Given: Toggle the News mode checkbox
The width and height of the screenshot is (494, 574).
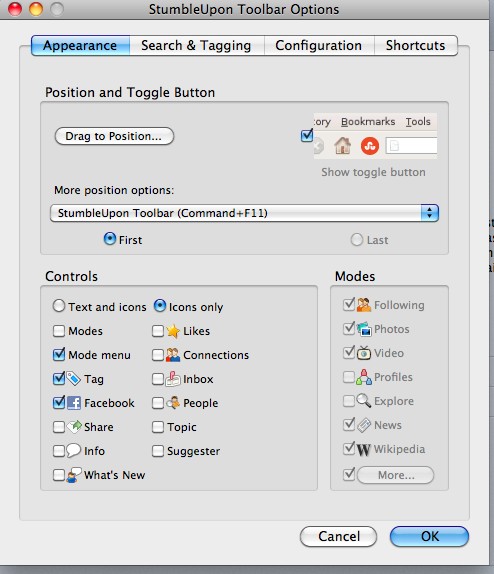Looking at the screenshot, I should pyautogui.click(x=349, y=424).
